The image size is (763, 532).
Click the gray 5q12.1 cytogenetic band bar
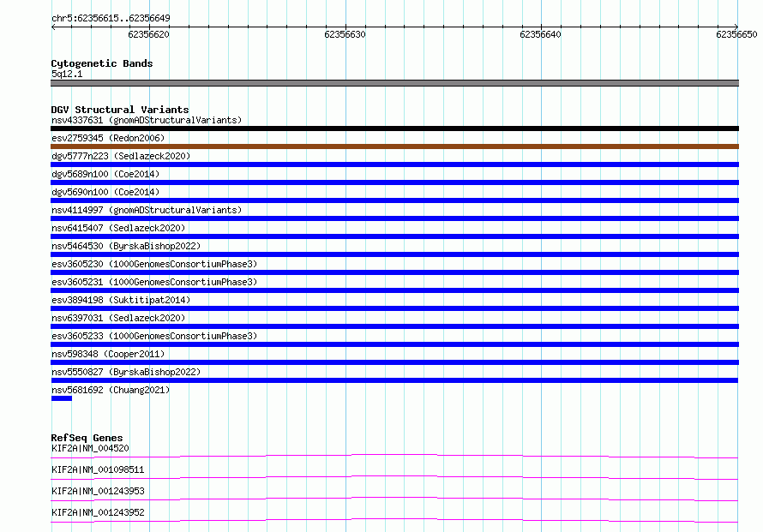[x=394, y=83]
